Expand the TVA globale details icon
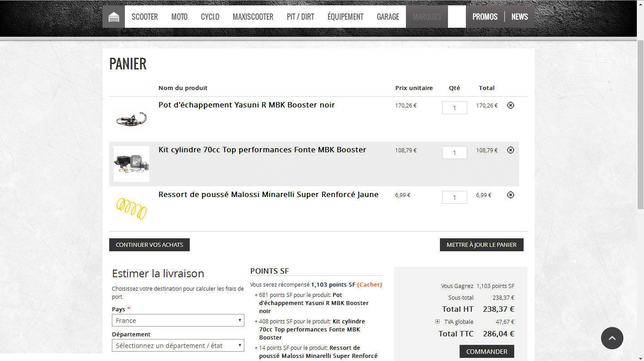Screen dimensions: 644x361 437,322
